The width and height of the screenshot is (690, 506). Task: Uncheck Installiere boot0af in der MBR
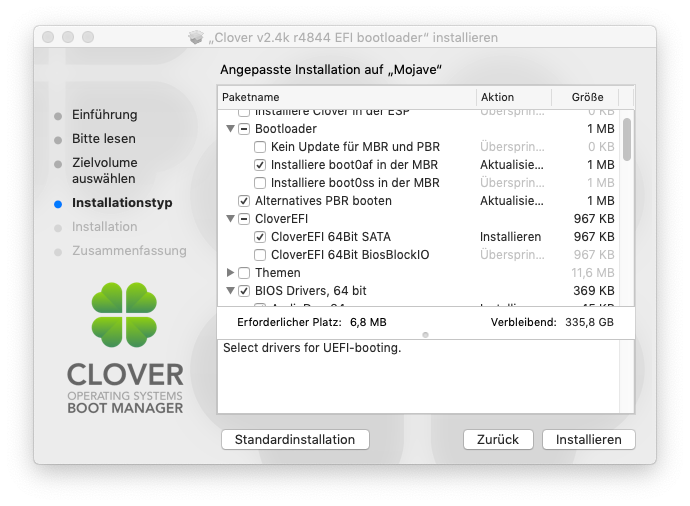260,165
